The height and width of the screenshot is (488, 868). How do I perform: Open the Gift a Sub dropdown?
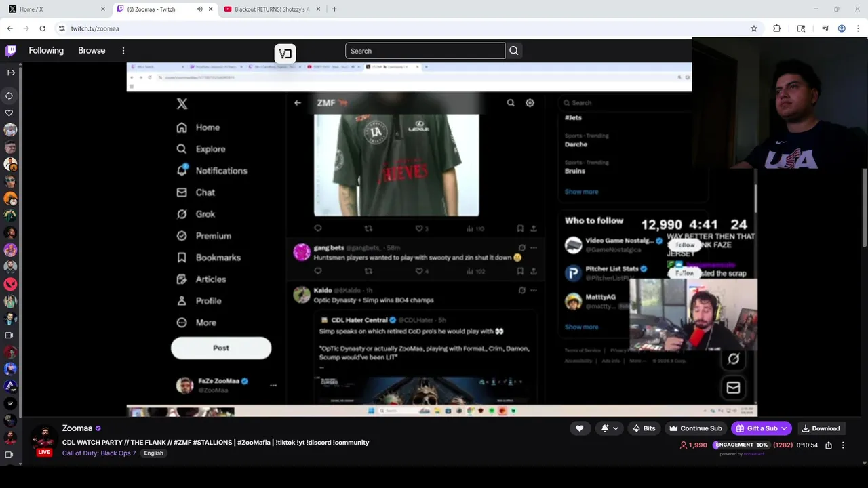[x=762, y=428]
